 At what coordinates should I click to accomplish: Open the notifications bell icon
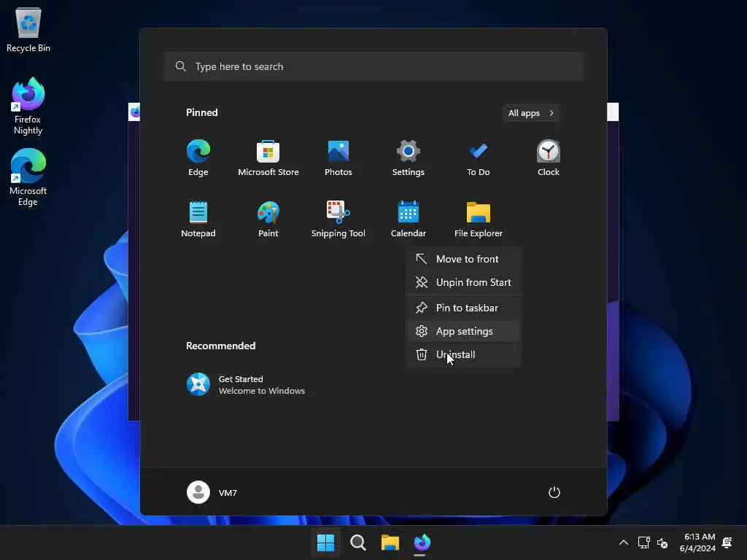727,542
